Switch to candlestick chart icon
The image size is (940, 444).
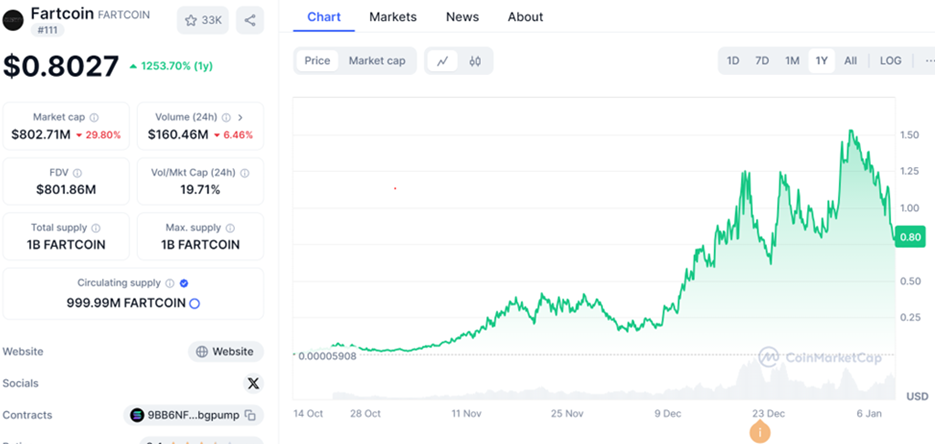tap(475, 61)
